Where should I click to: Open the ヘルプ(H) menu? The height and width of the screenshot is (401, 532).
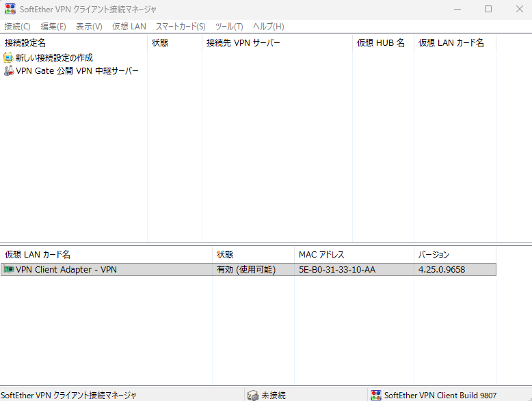[x=269, y=27]
